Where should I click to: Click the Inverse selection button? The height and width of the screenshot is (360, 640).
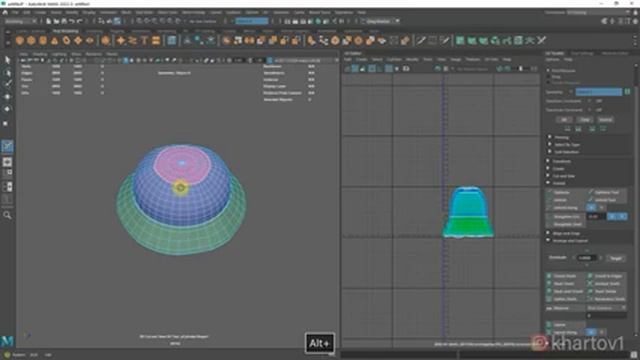(605, 120)
